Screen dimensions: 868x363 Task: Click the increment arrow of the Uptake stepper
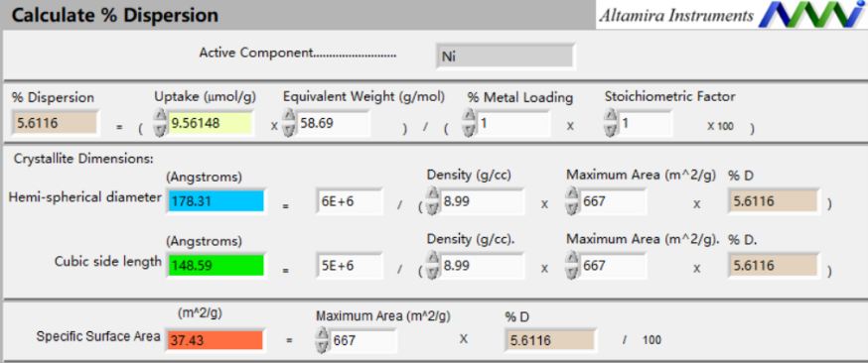[160, 116]
